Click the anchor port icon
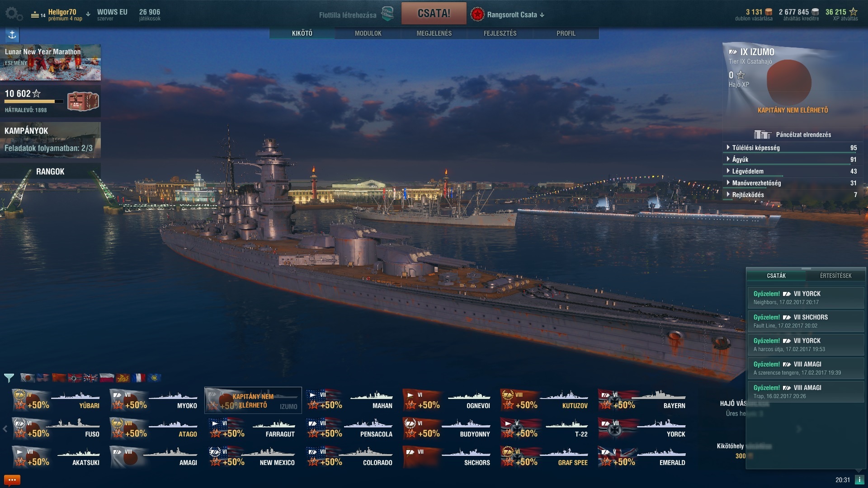The height and width of the screenshot is (488, 868). coord(12,35)
